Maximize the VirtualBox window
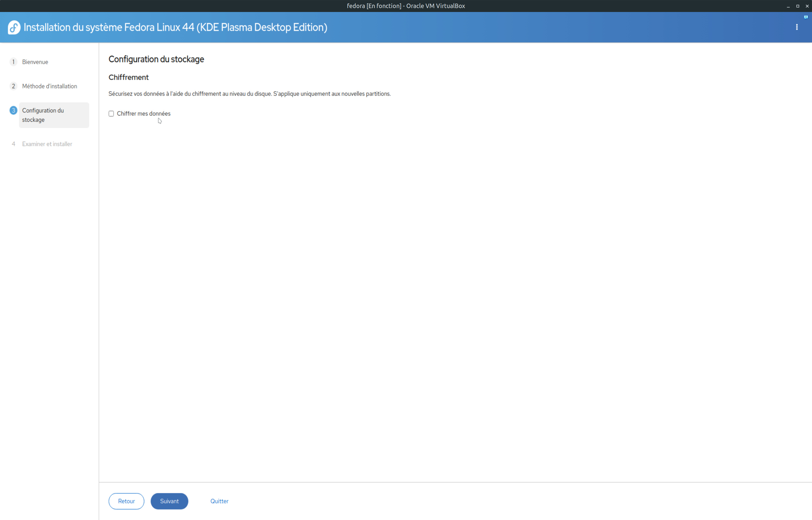 point(798,6)
